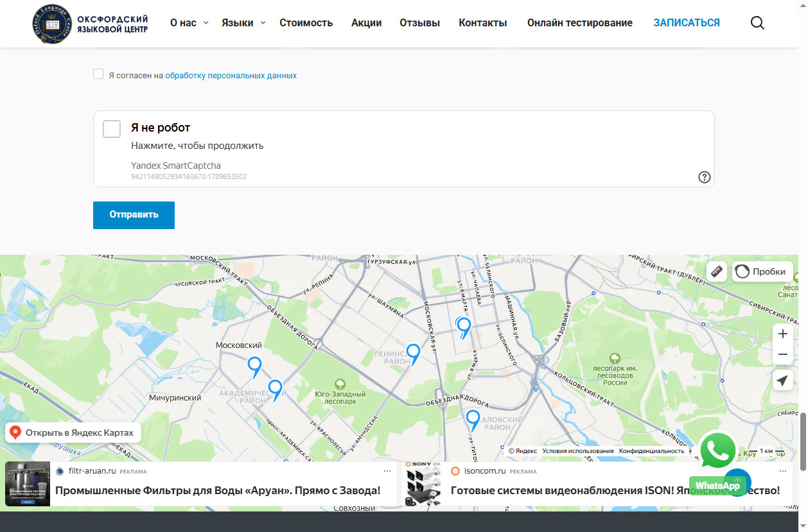Viewport: 808px width, 532px height.
Task: Select the map ruler measurement tool
Action: (717, 271)
